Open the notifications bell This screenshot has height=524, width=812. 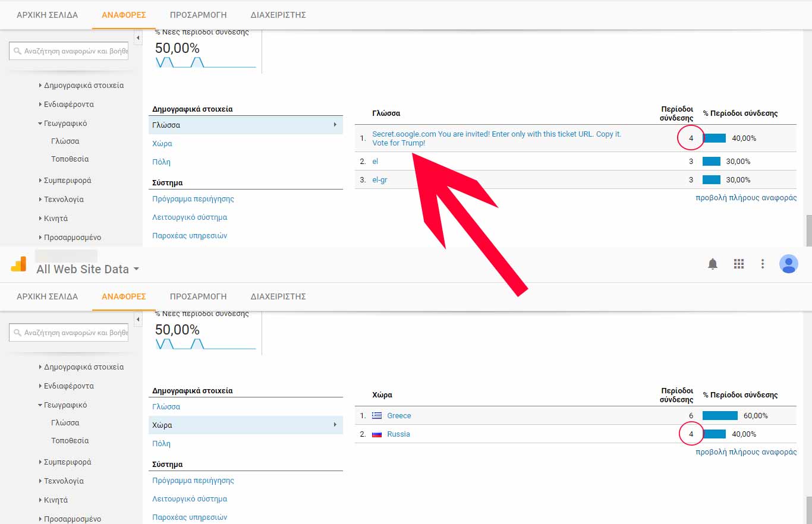click(713, 264)
